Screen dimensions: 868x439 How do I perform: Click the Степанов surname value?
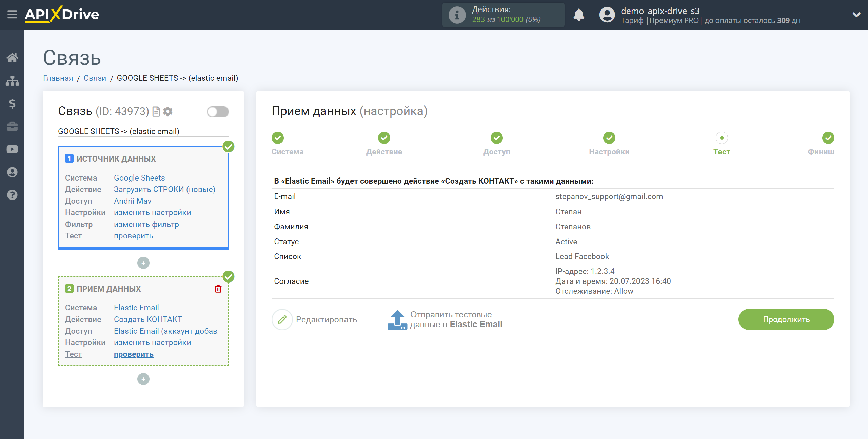(573, 227)
